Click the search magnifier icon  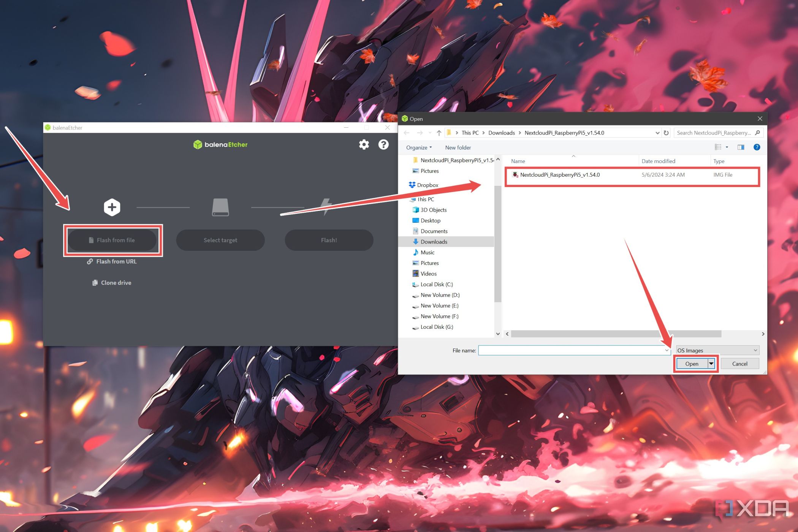click(758, 133)
